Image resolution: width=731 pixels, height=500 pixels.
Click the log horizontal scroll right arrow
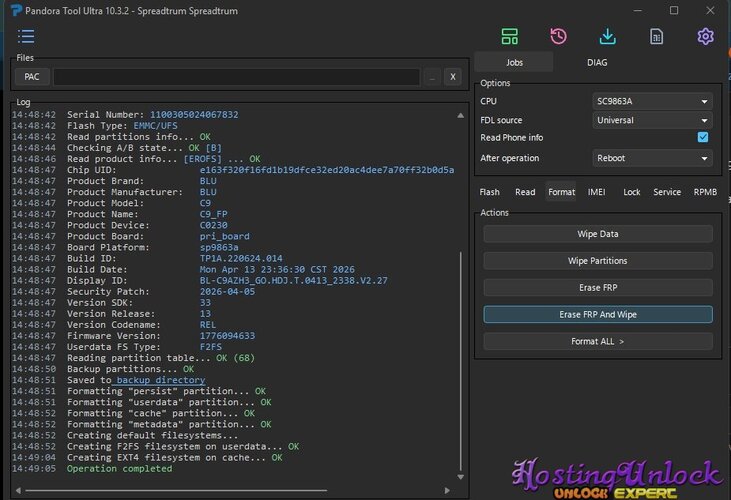(447, 490)
